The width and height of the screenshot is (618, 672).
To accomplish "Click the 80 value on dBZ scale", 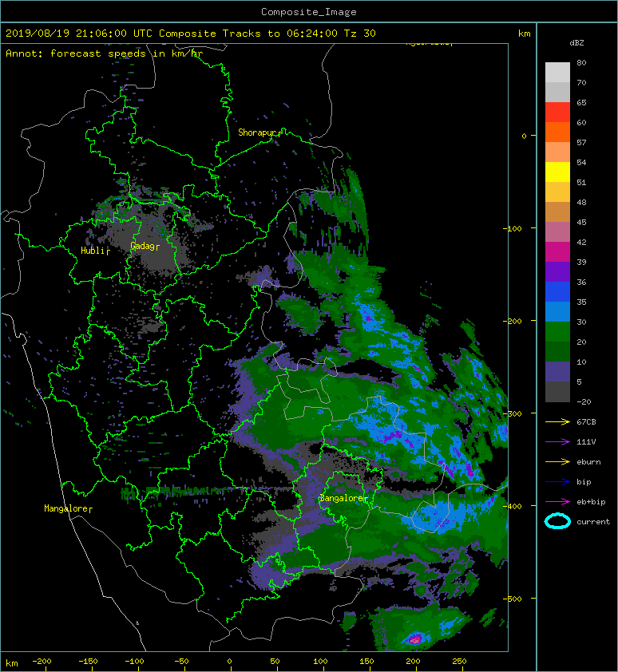I will pyautogui.click(x=581, y=62).
